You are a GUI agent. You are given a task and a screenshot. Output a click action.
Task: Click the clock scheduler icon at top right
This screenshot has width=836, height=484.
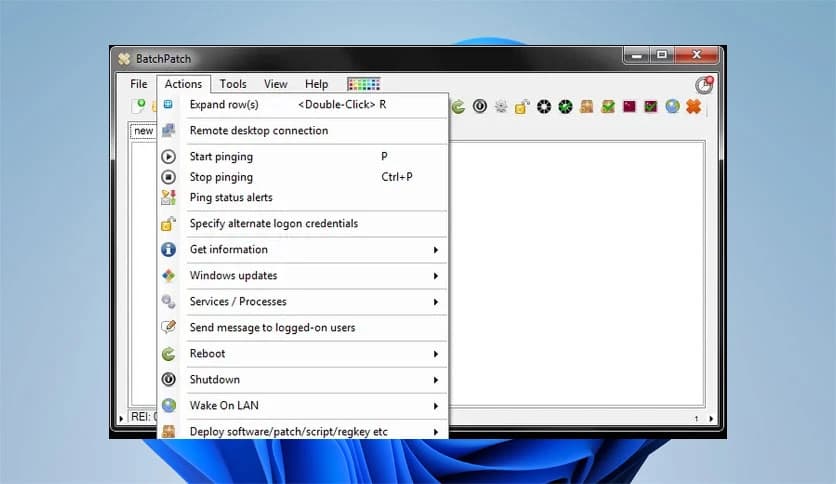click(704, 85)
